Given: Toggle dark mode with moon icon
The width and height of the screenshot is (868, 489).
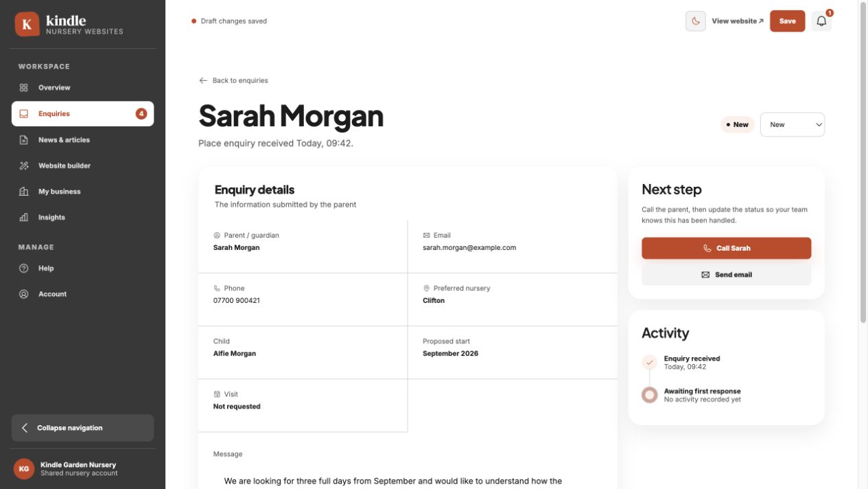Looking at the screenshot, I should pos(695,21).
